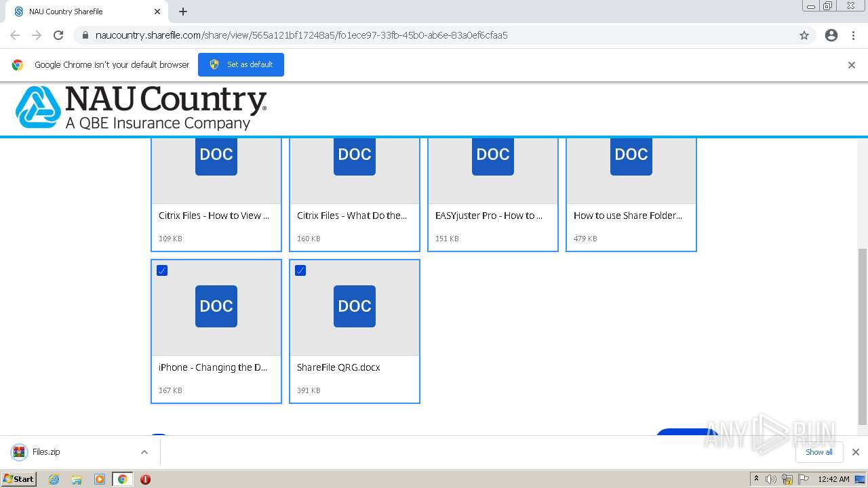Close the NAU Country Sharefile tab

point(157,12)
